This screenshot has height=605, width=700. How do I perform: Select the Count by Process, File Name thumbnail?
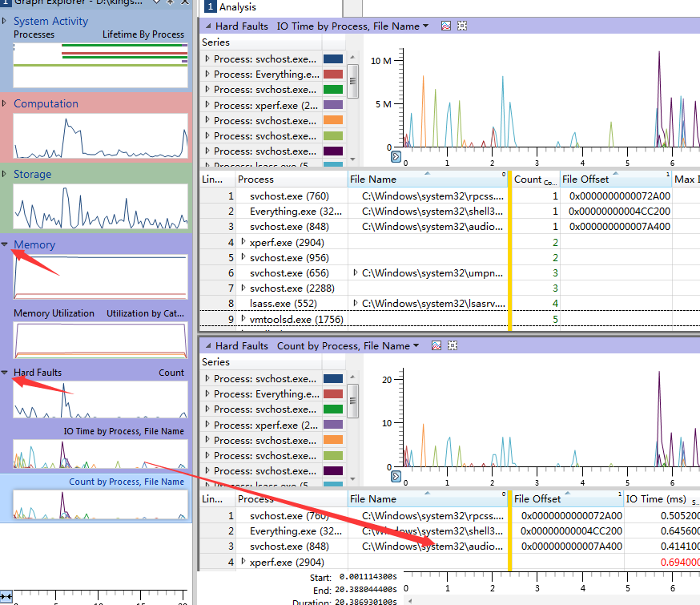100,505
